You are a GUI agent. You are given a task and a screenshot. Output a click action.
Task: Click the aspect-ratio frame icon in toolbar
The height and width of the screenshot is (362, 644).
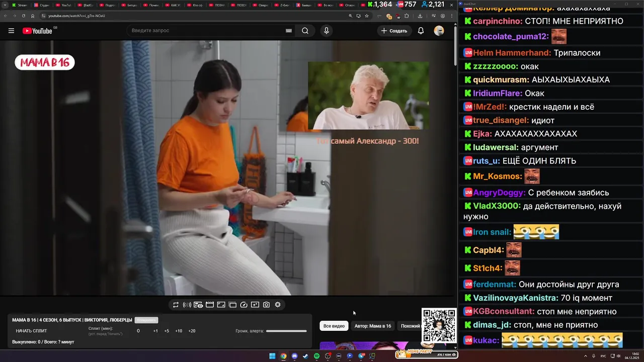(x=221, y=305)
